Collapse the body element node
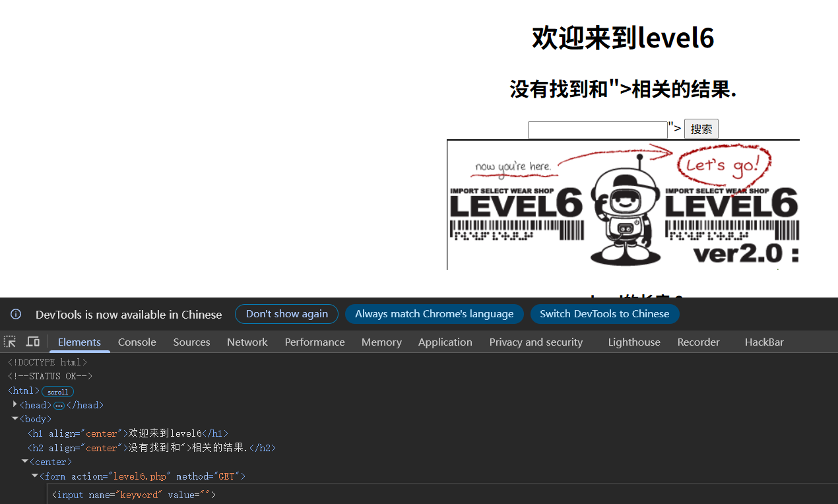Image resolution: width=838 pixels, height=504 pixels. coord(15,419)
